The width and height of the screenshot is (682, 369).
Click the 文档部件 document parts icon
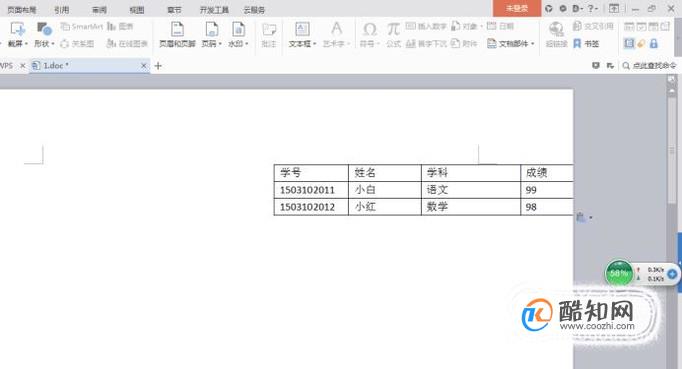pos(511,44)
